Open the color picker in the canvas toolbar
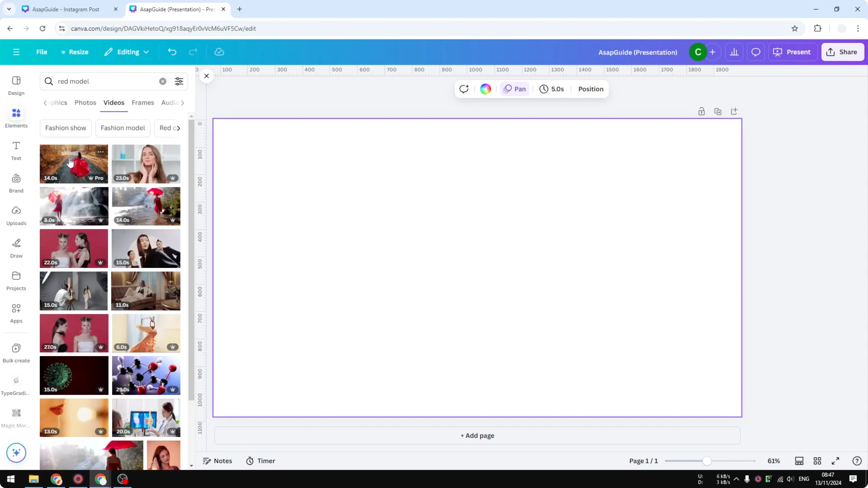Viewport: 868px width, 488px height. click(x=485, y=89)
